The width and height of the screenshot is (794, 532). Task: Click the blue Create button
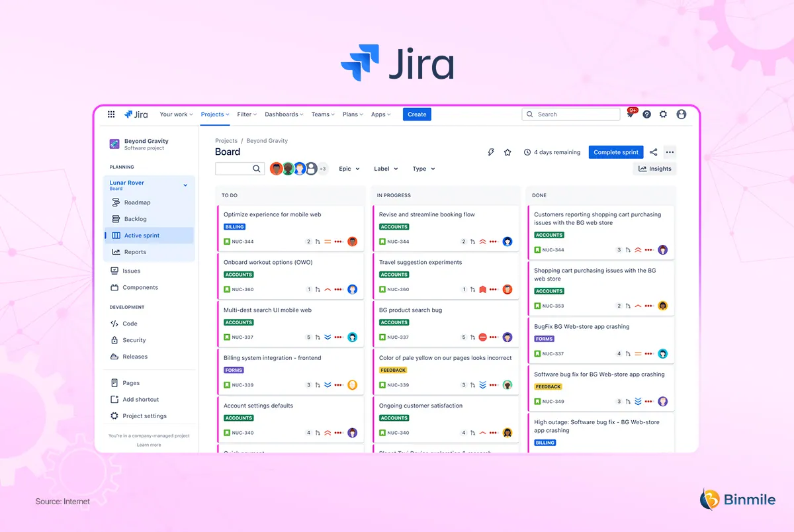[417, 114]
